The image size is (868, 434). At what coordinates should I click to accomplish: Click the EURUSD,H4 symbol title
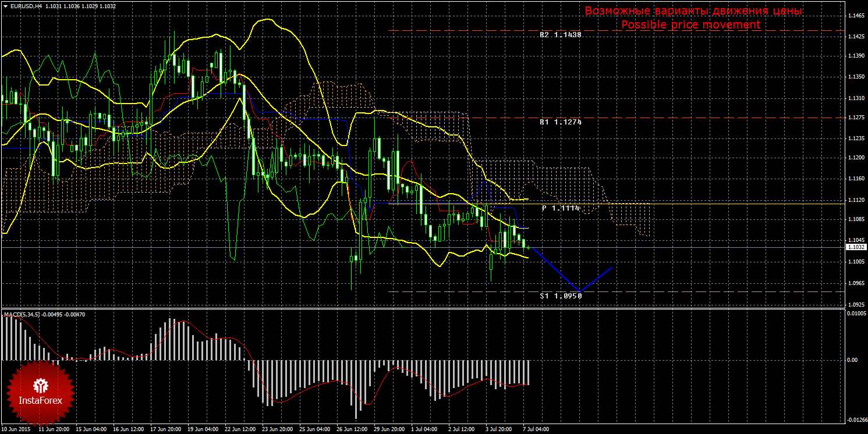[26, 6]
